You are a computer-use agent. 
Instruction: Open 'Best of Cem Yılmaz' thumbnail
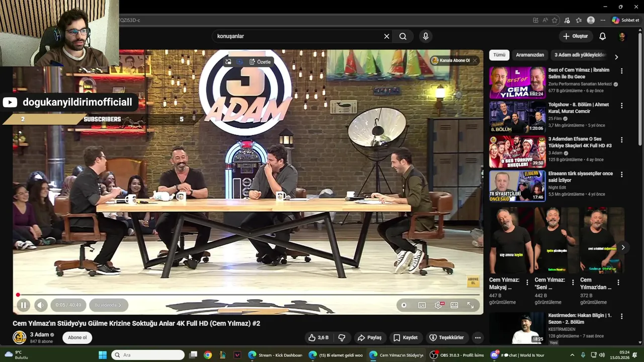517,83
